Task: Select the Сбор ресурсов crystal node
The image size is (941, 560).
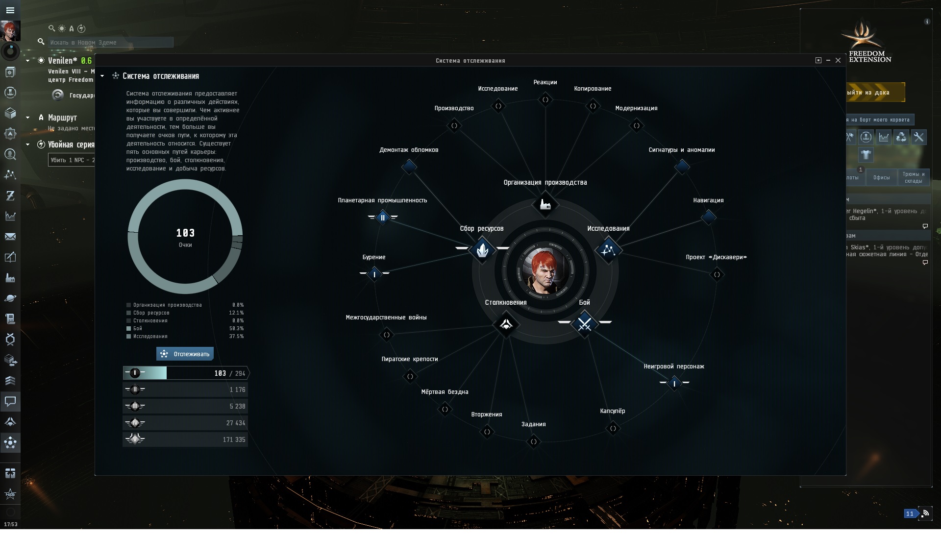Action: (482, 250)
